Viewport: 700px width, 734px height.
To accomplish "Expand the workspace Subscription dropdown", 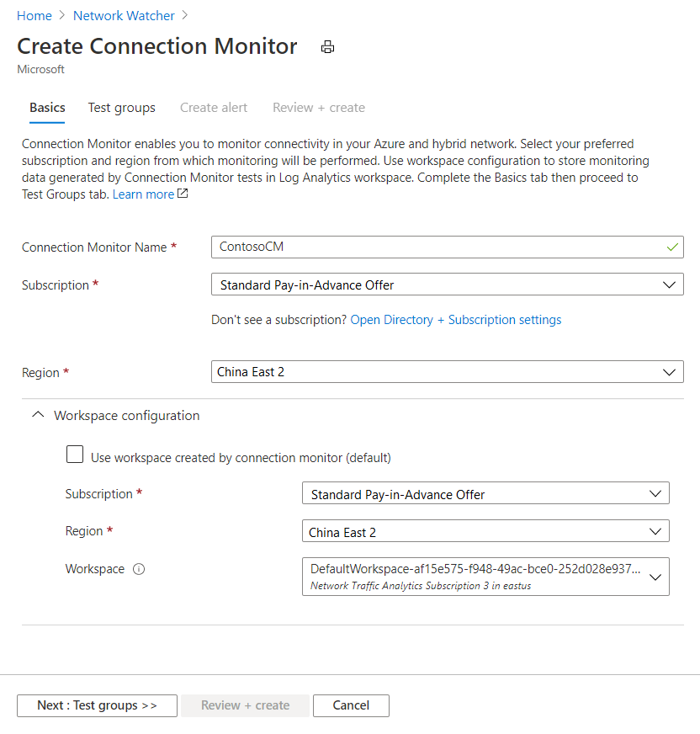I will coord(485,494).
